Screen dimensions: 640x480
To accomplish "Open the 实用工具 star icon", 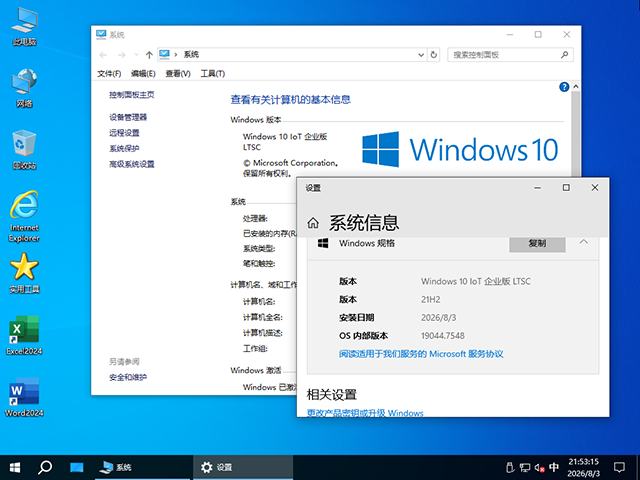I will click(24, 273).
